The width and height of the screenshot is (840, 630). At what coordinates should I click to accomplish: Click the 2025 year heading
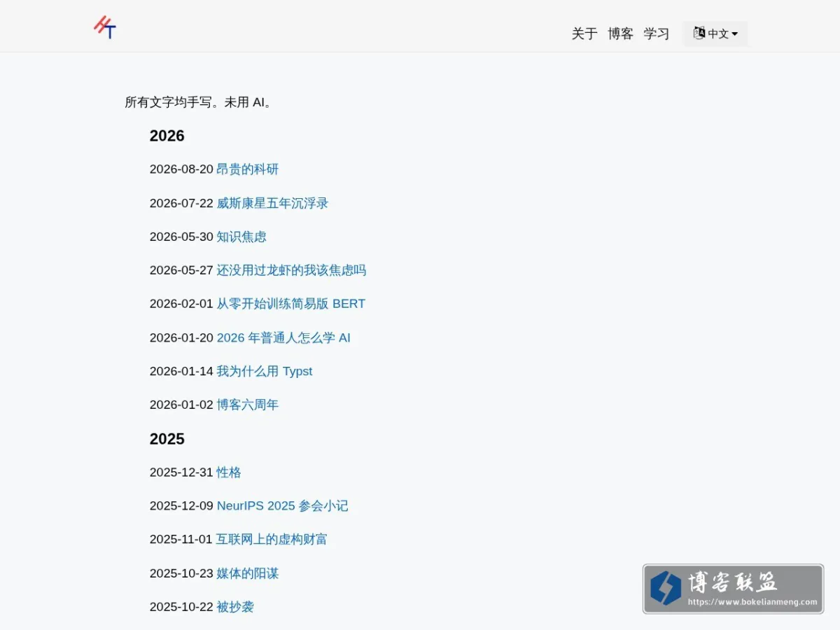(x=167, y=439)
